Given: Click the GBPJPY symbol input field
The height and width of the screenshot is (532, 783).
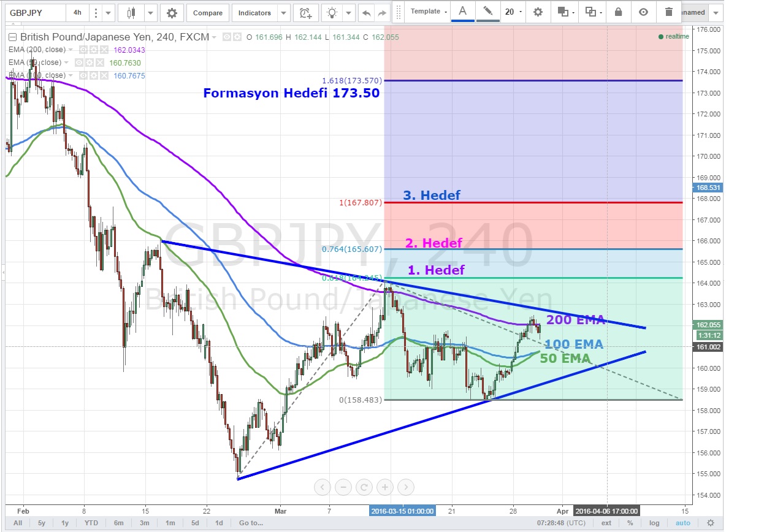Looking at the screenshot, I should 34,13.
